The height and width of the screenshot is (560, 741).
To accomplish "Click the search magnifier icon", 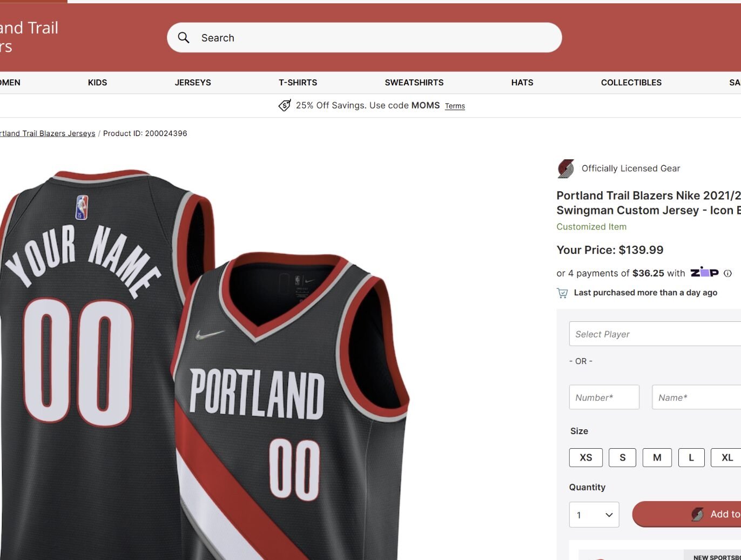I will click(x=184, y=37).
